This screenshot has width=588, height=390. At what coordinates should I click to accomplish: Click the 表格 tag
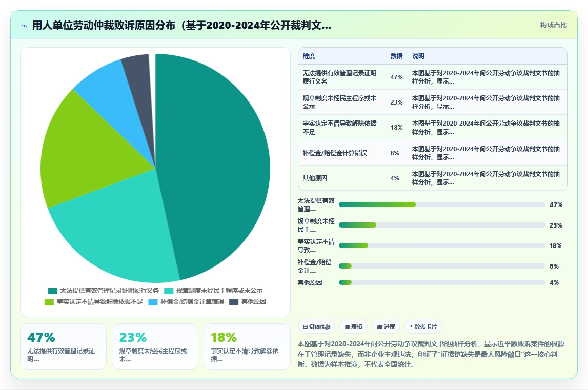coord(354,326)
